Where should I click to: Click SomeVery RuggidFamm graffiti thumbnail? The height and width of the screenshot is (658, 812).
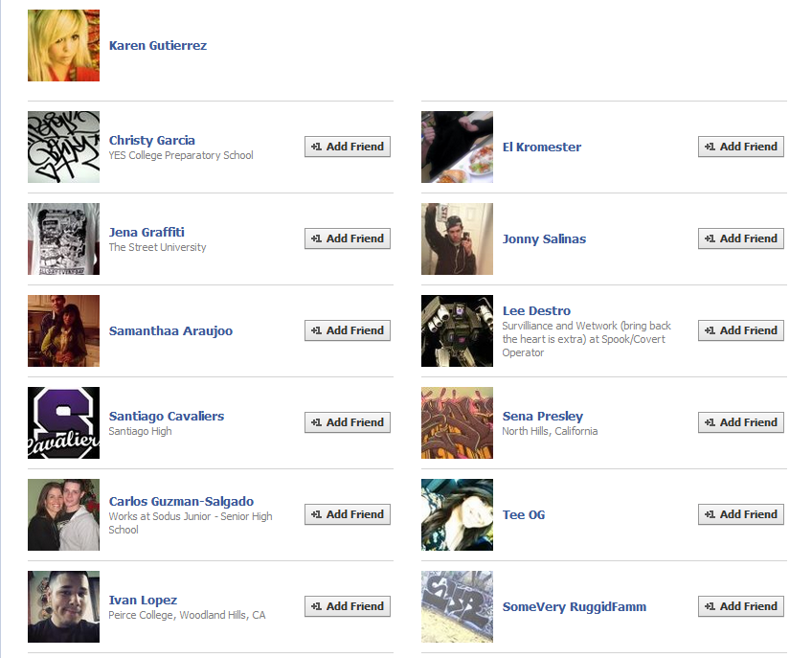[458, 606]
